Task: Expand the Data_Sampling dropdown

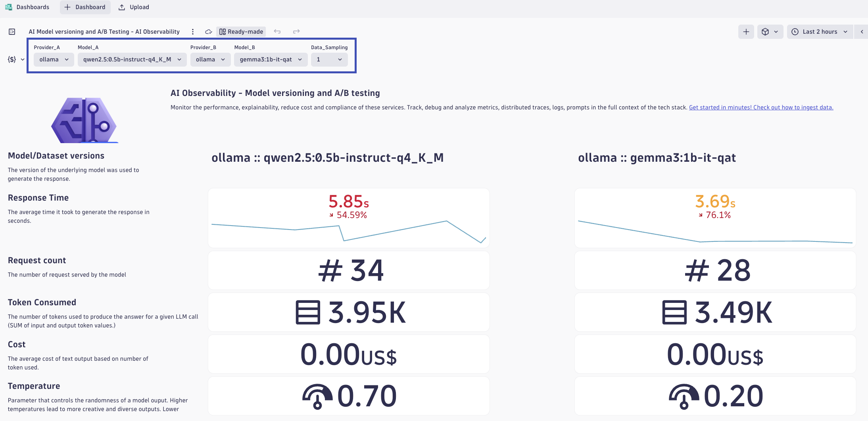Action: pos(329,59)
